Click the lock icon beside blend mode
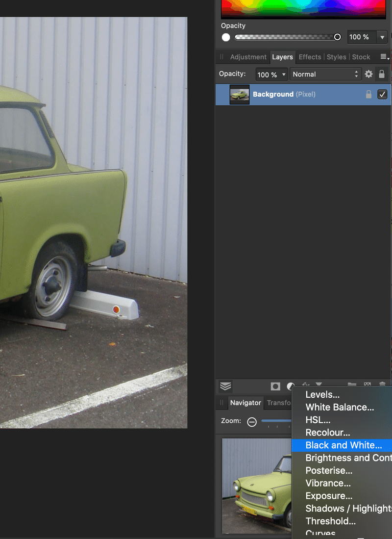 pos(381,74)
